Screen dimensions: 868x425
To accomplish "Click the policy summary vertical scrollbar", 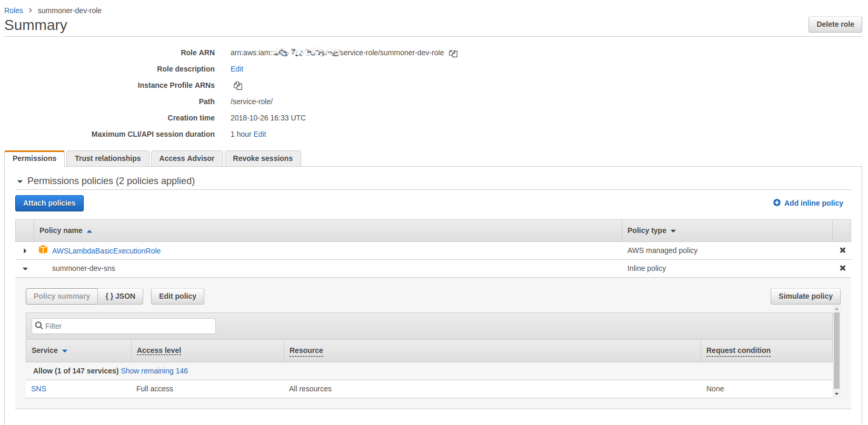I will (x=836, y=350).
